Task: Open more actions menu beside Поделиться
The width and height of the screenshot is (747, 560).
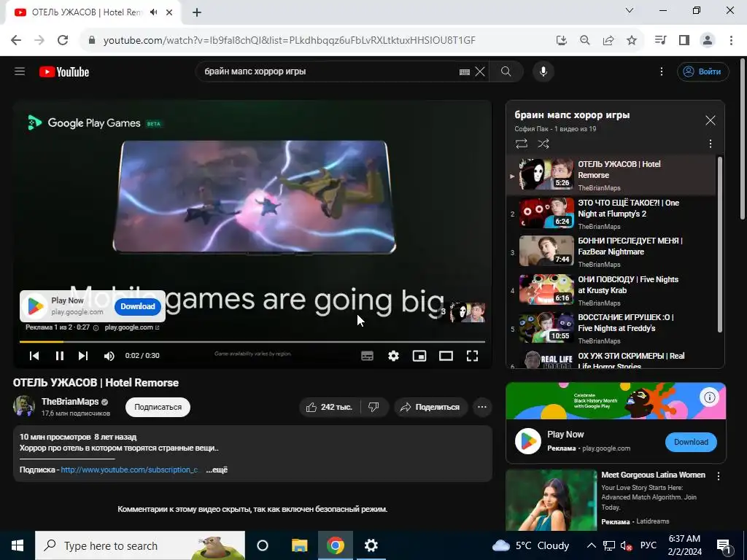Action: pos(482,407)
